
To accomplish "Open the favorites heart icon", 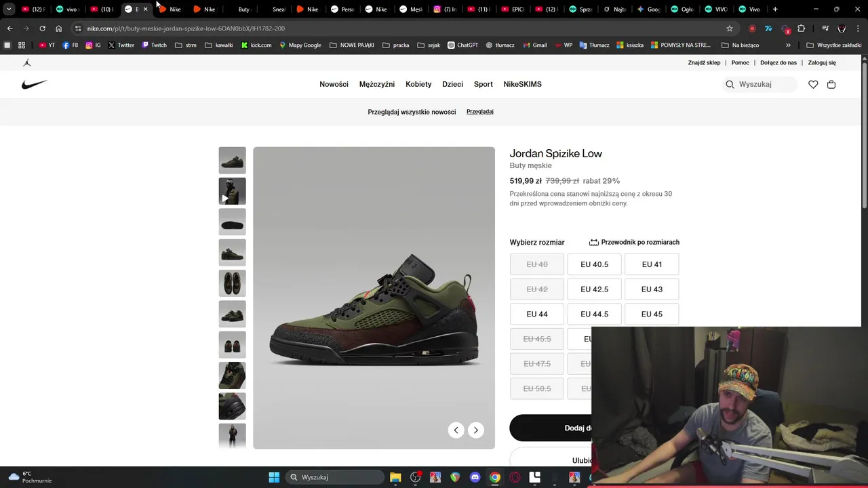I will coord(813,84).
